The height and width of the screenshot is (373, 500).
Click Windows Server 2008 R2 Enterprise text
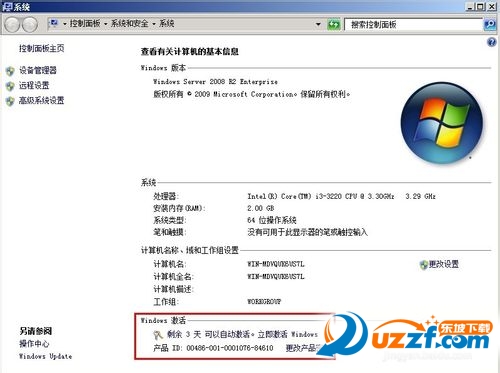point(215,81)
